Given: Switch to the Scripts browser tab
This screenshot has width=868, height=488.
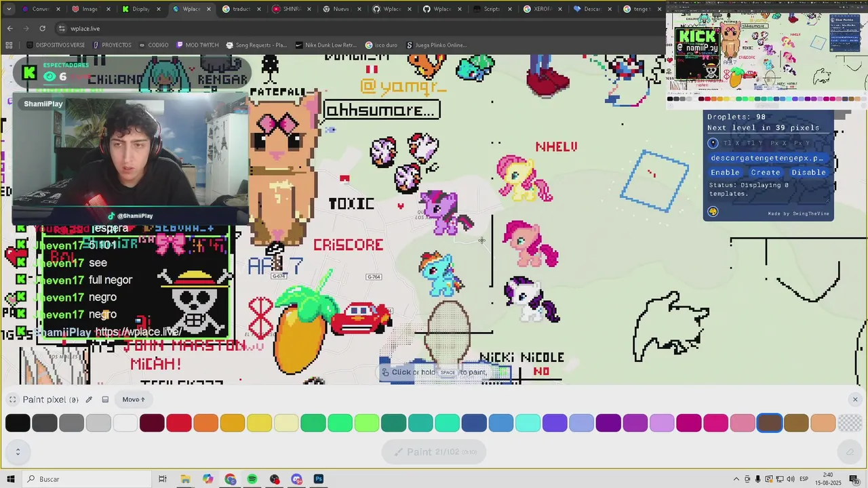Looking at the screenshot, I should coord(492,9).
